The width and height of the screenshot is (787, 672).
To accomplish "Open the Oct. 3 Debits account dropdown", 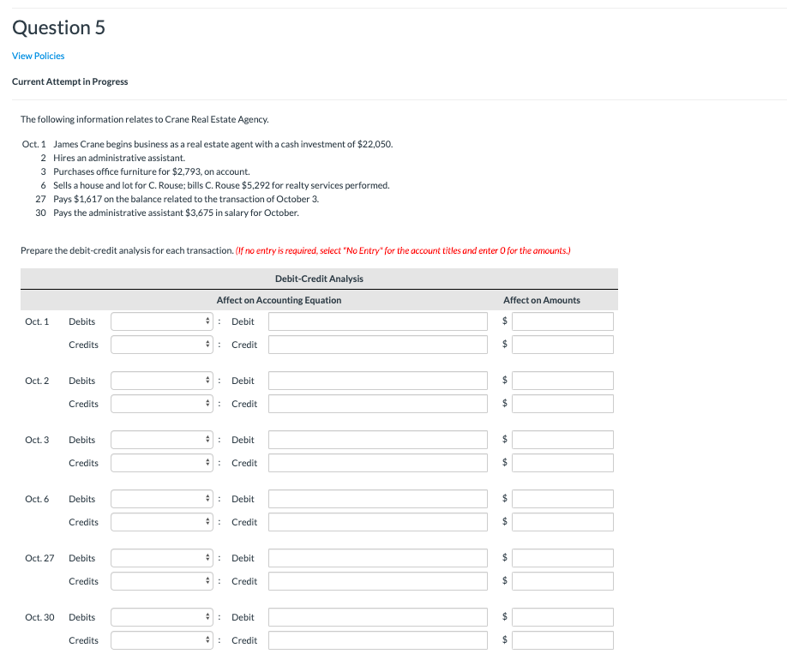I will click(161, 440).
